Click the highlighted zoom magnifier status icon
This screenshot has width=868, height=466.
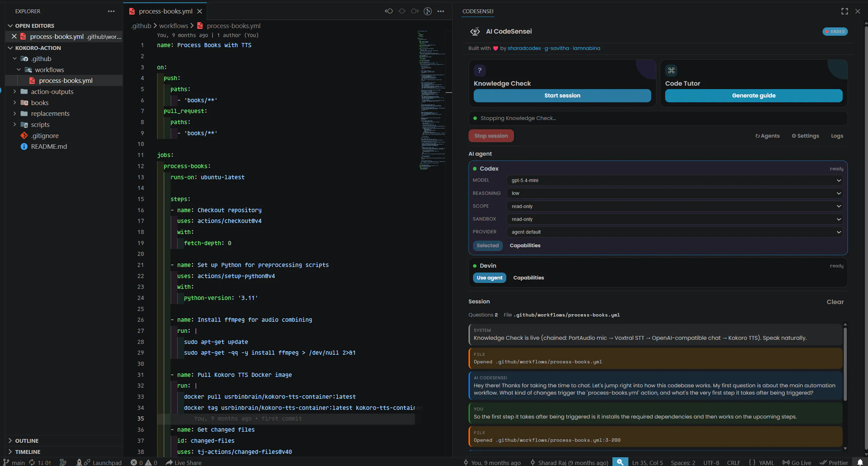(620, 462)
